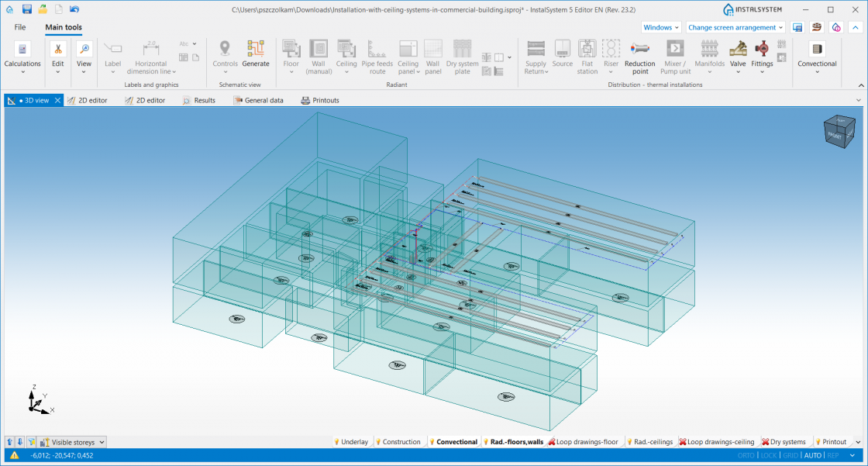Open the Visible storeys dropdown
Image resolution: width=868 pixels, height=466 pixels.
(x=73, y=442)
